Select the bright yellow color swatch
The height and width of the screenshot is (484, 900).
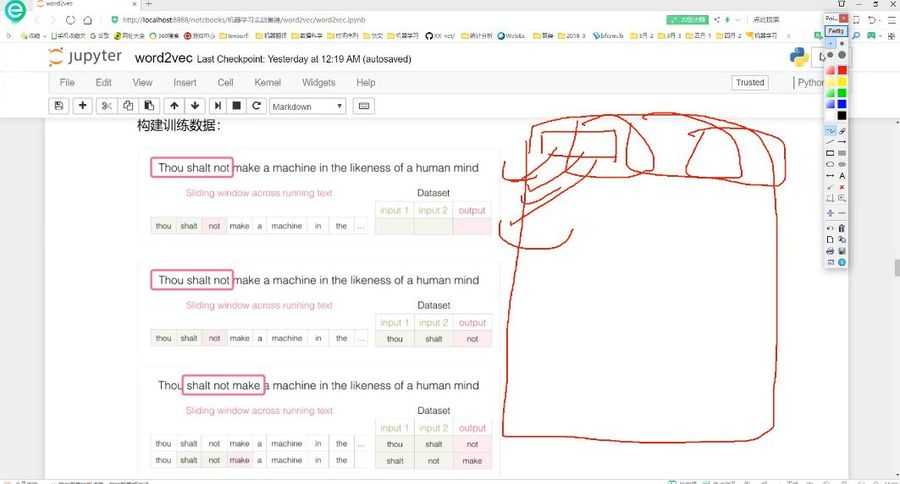click(x=841, y=82)
